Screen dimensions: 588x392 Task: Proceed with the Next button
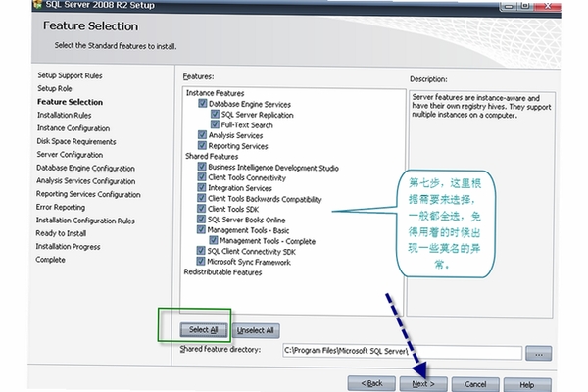(x=423, y=384)
